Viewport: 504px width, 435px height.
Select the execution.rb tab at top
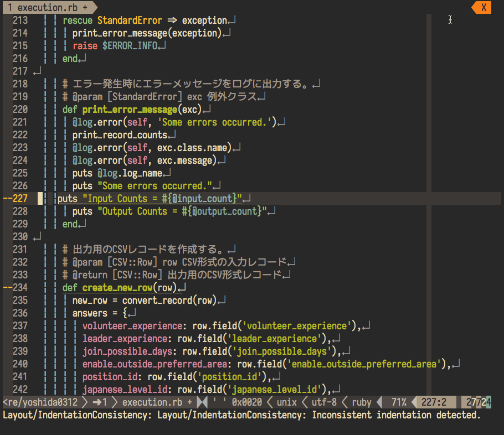[x=47, y=7]
